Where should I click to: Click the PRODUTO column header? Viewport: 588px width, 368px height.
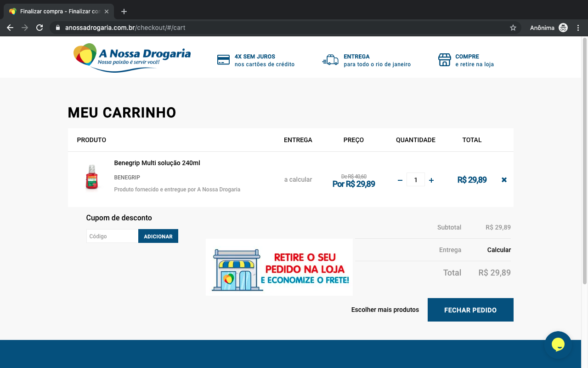click(x=91, y=140)
